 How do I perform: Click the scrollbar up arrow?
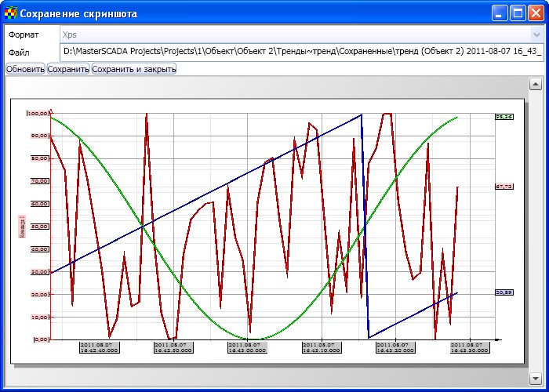536,85
